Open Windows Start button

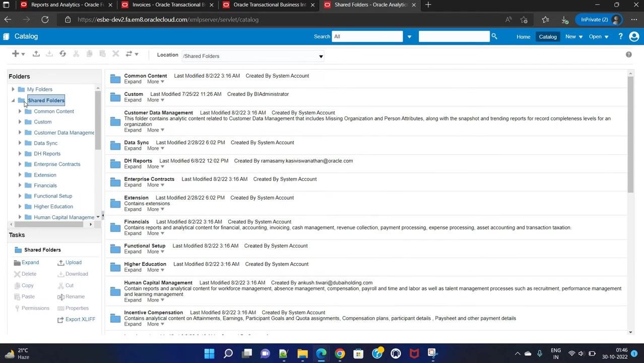209,353
